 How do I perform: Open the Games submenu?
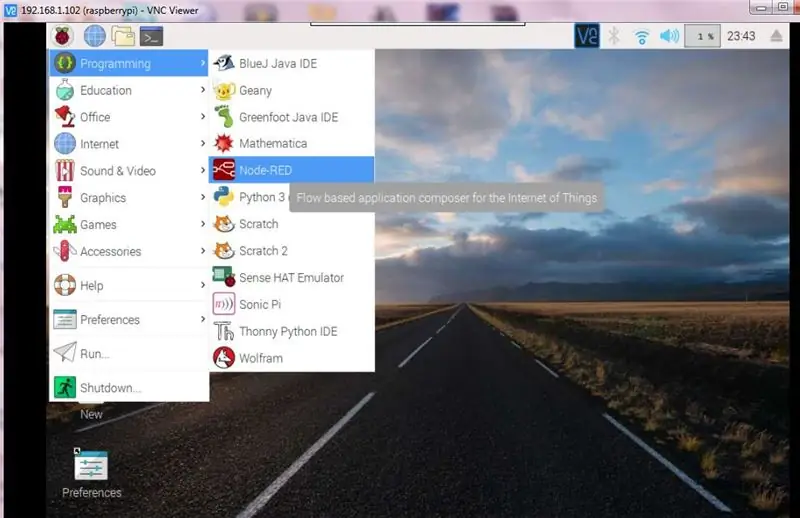tap(129, 225)
